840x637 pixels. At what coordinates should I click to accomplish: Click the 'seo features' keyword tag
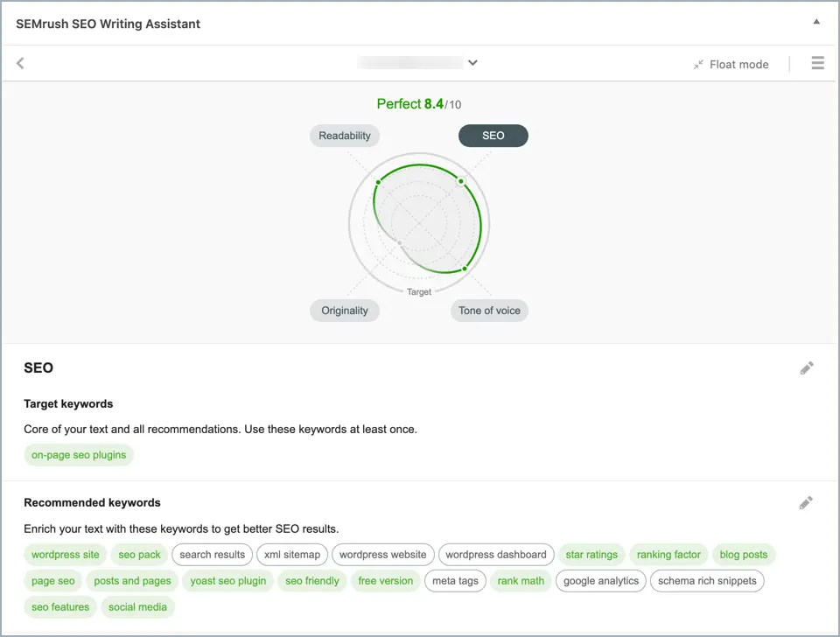(x=60, y=607)
